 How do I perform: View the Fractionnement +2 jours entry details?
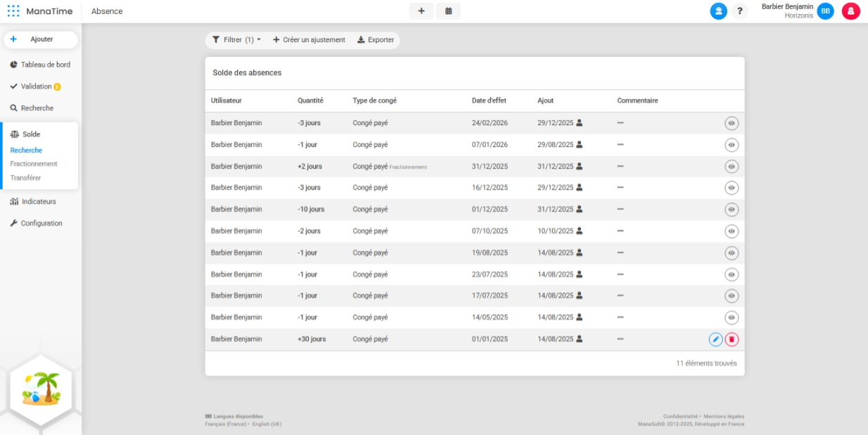click(732, 167)
